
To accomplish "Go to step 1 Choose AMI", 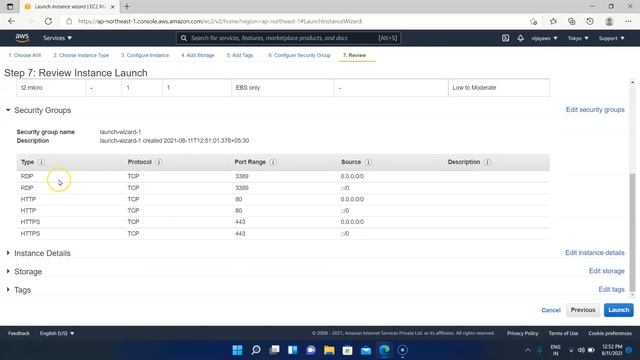I will pyautogui.click(x=24, y=55).
